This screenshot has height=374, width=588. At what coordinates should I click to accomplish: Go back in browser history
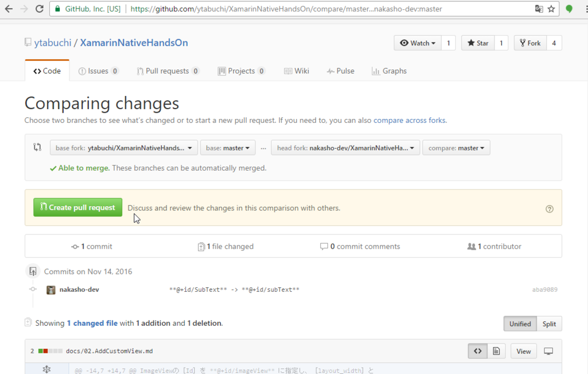pos(9,9)
